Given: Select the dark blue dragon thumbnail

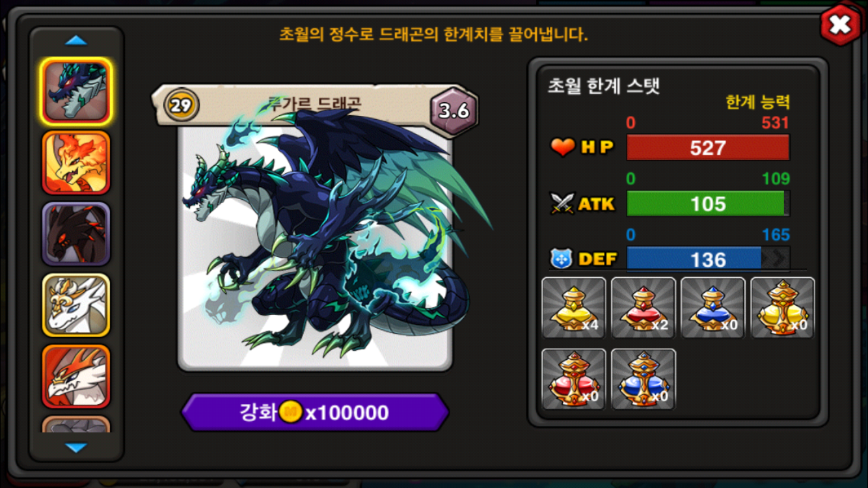Looking at the screenshot, I should (76, 91).
